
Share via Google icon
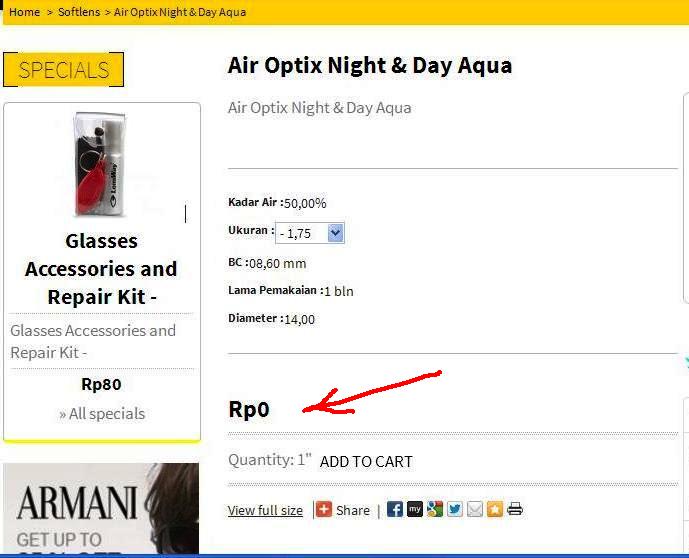(435, 509)
